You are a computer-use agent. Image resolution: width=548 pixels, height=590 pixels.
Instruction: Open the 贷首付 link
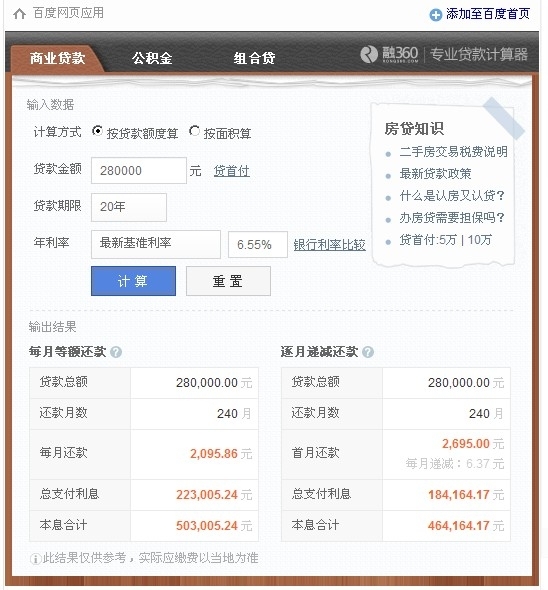click(x=231, y=171)
